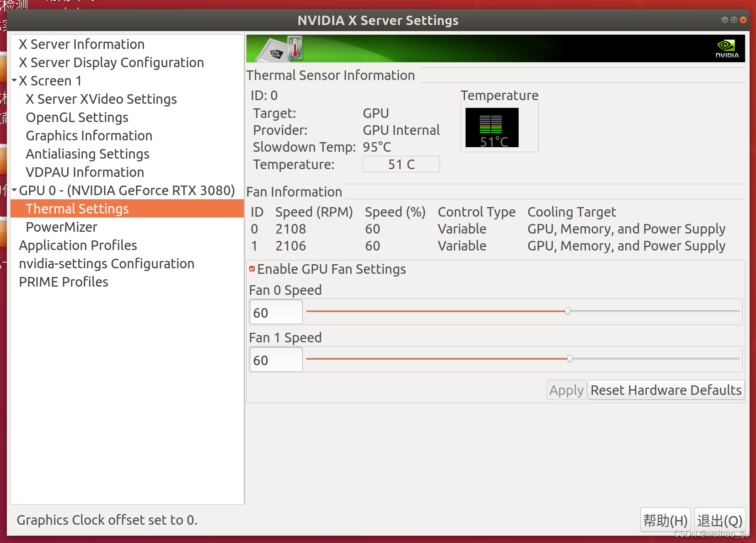
Task: Open PRIME Profiles page
Action: (x=64, y=282)
